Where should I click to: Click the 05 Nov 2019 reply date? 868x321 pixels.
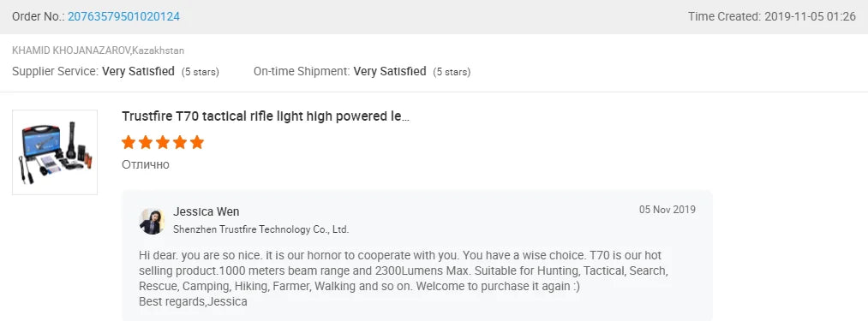667,210
